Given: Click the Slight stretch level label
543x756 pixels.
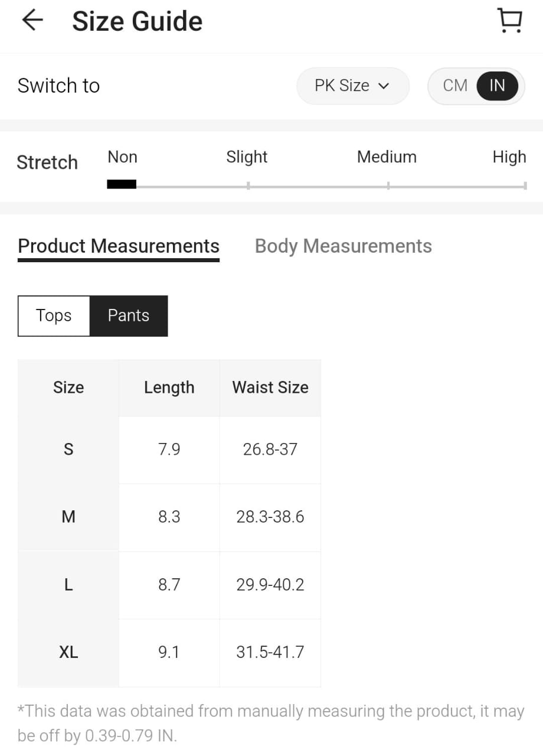Looking at the screenshot, I should click(x=247, y=157).
